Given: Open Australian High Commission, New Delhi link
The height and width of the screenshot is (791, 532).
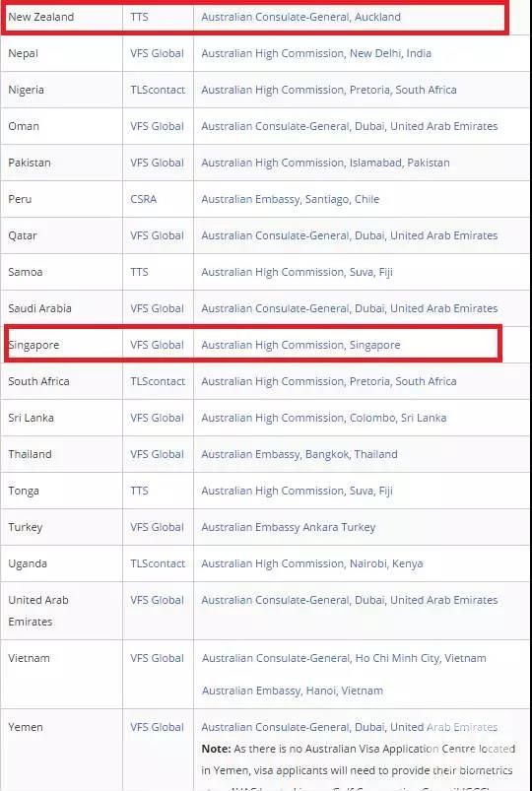Looking at the screenshot, I should click(316, 53).
